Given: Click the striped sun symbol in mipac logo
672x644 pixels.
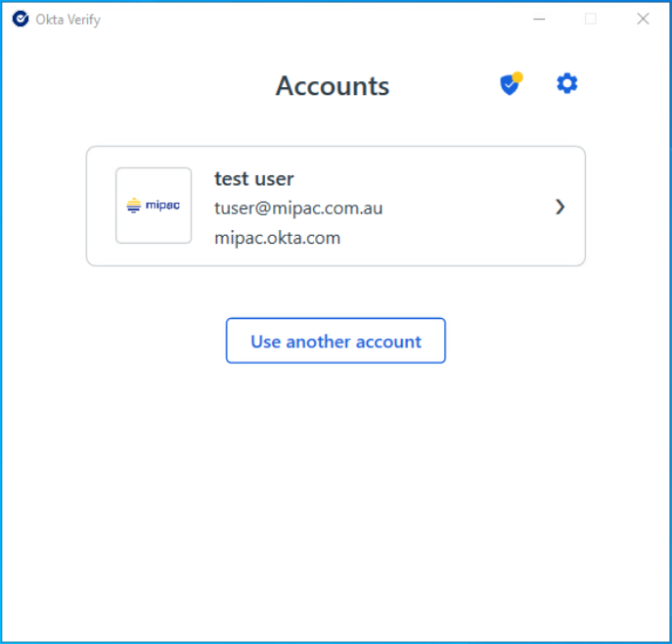Looking at the screenshot, I should click(134, 206).
